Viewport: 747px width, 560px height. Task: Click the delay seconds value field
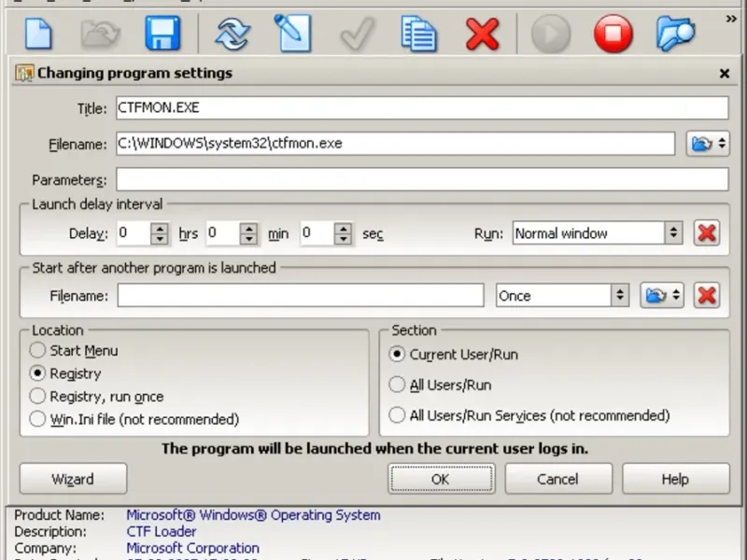[317, 233]
